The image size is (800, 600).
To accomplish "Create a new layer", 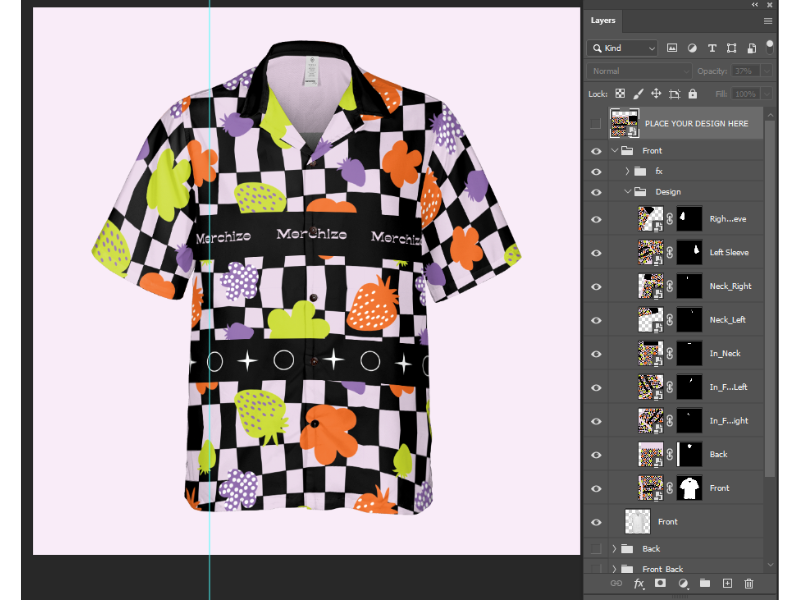I will 727,583.
